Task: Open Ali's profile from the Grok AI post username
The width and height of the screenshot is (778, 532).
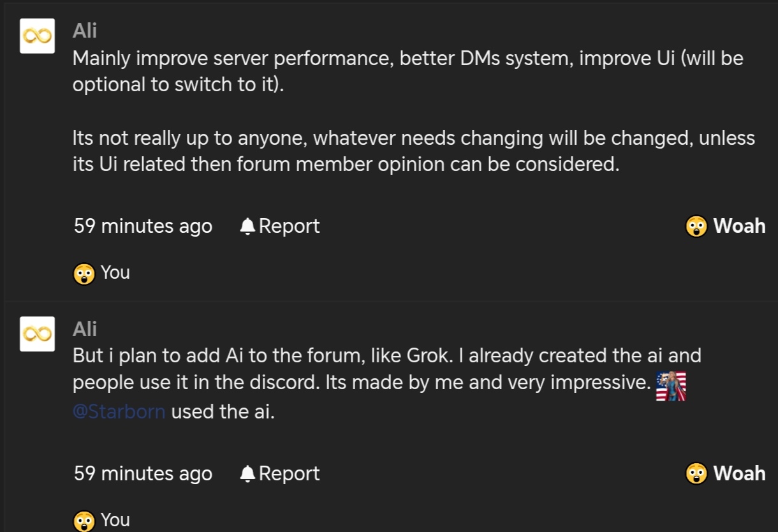Action: coord(85,329)
